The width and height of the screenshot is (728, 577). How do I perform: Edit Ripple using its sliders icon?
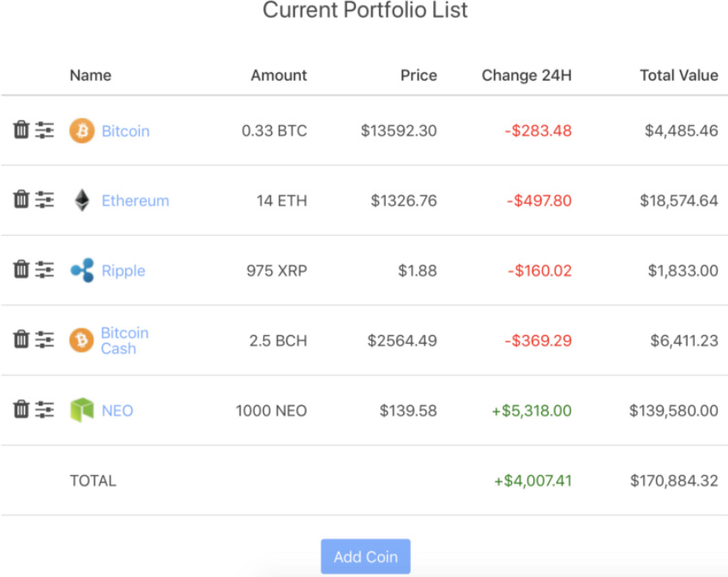(45, 269)
